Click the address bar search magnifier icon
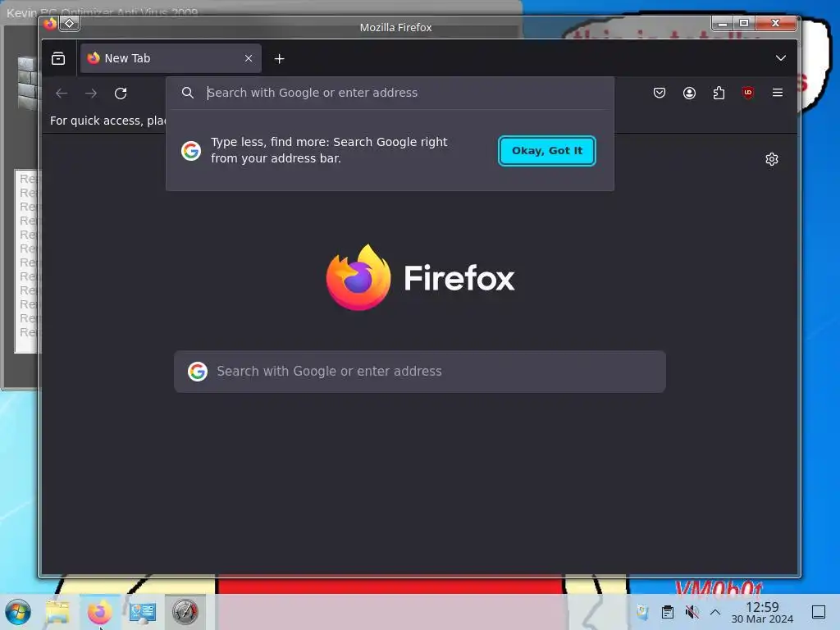The width and height of the screenshot is (840, 630). (188, 93)
